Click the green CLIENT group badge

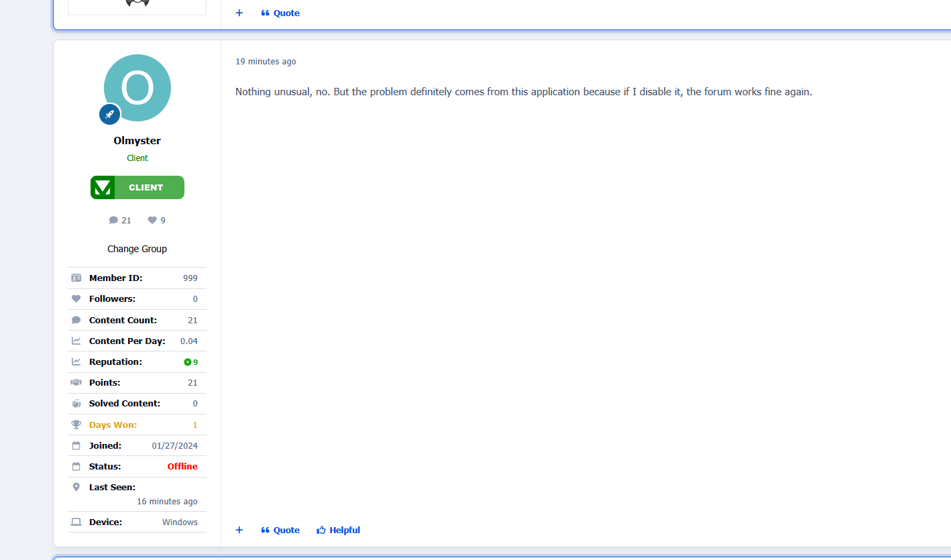[137, 188]
